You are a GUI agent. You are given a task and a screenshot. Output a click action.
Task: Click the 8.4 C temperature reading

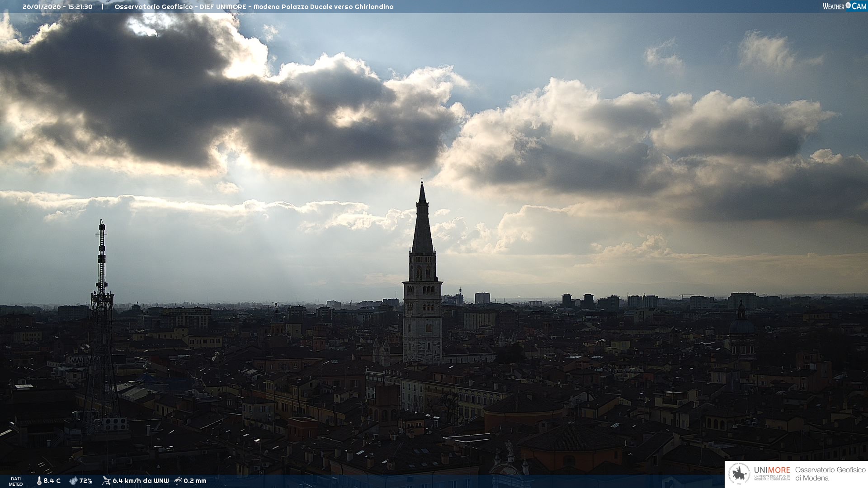[x=52, y=481]
